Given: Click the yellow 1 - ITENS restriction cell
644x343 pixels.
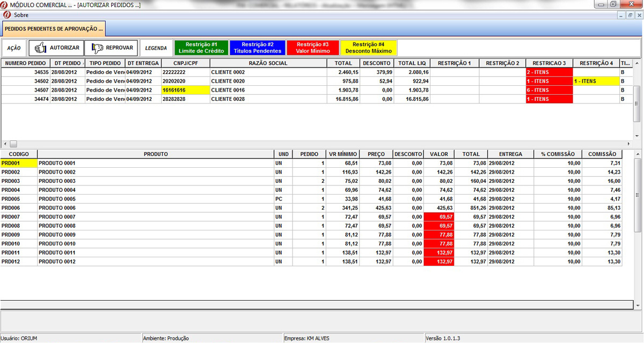Looking at the screenshot, I should click(596, 81).
